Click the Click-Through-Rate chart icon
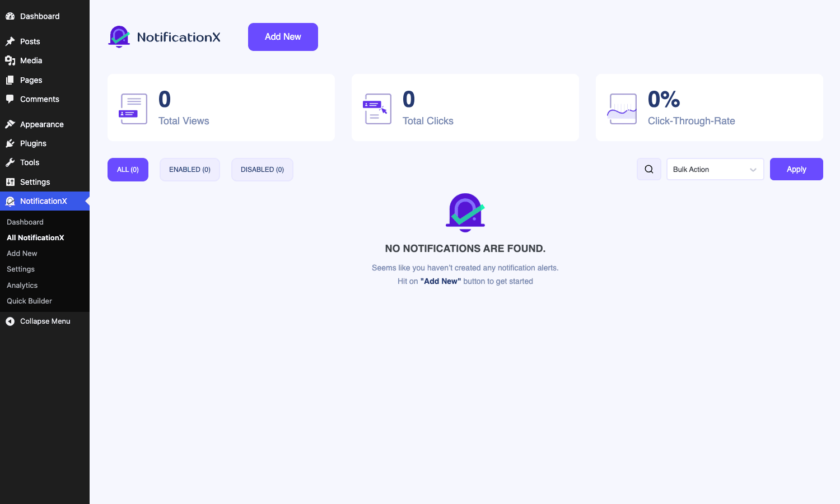 (622, 108)
